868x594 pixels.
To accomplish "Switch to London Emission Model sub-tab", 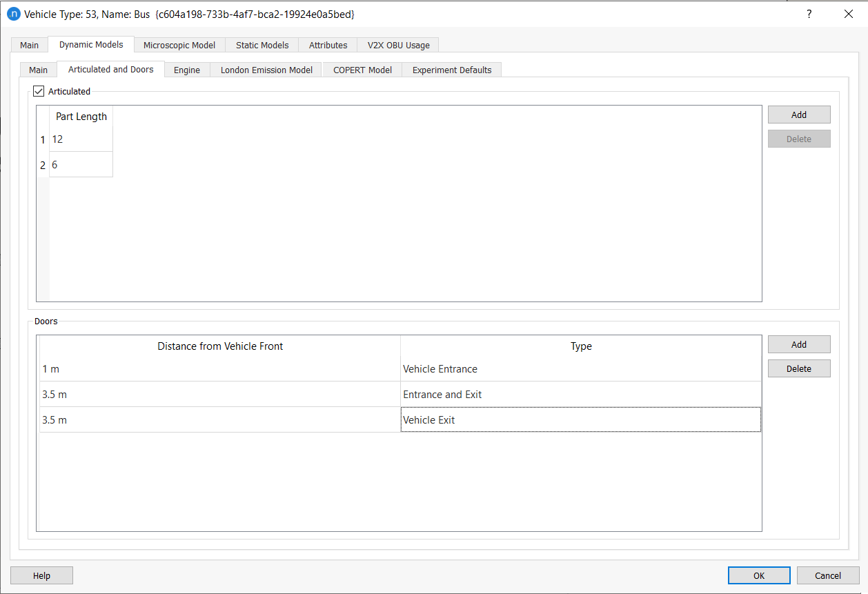I will [266, 70].
